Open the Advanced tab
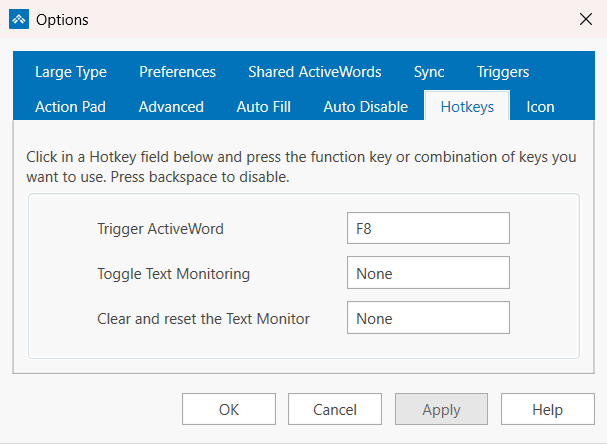Screen dimensions: 607x444 point(171,107)
